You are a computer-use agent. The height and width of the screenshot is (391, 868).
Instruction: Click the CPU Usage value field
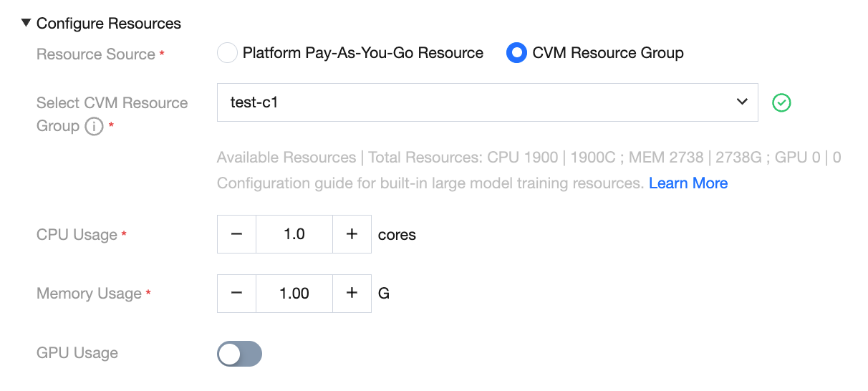click(294, 234)
